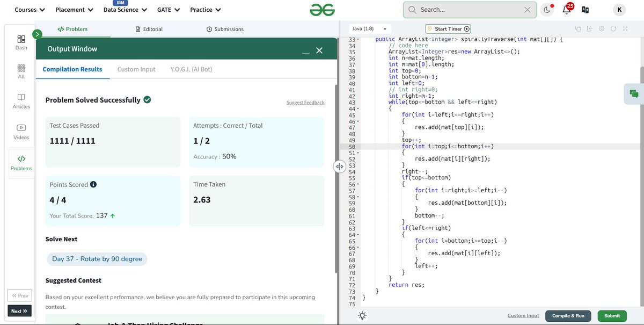Collapse code fold arrow at line 33
The width and height of the screenshot is (644, 325).
click(x=358, y=40)
